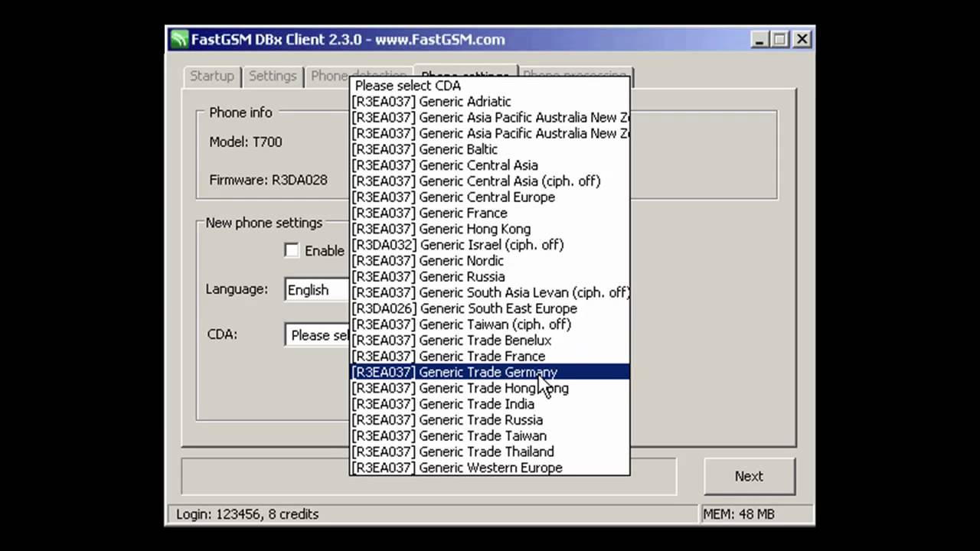Screen dimensions: 980x551
Task: Select Generic Trade Russia
Action: (490, 420)
